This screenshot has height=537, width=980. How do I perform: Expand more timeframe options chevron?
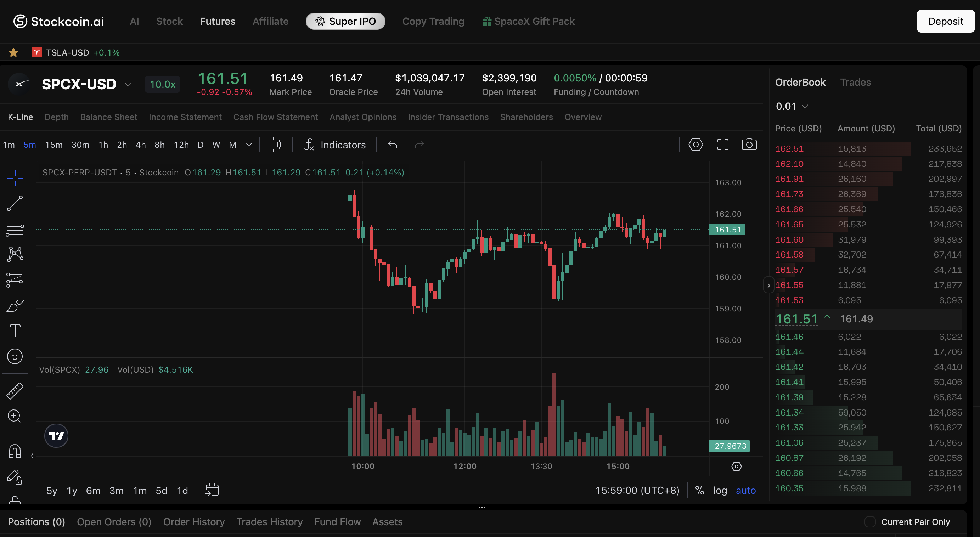click(249, 145)
